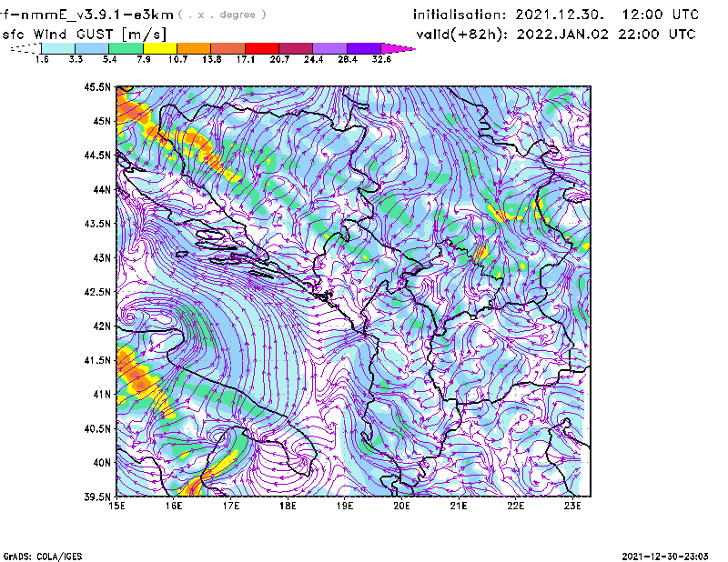This screenshot has height=562, width=728.
Task: Click the 40.5N latitude label
Action: click(97, 428)
